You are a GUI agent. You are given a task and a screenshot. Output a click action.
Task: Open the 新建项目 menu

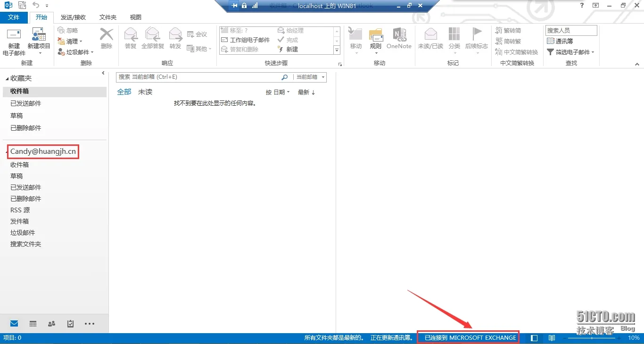pyautogui.click(x=39, y=42)
